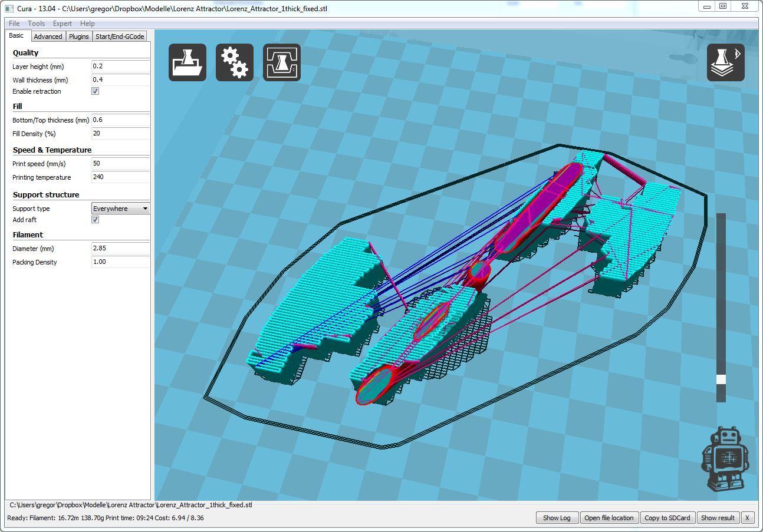Click the Print preview icon in the viewport
Screen dimensions: 763x532
(x=282, y=62)
